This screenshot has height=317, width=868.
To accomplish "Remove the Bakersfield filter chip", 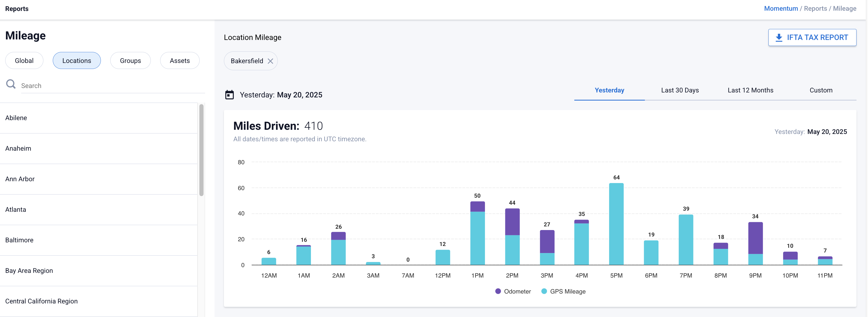I will [270, 61].
